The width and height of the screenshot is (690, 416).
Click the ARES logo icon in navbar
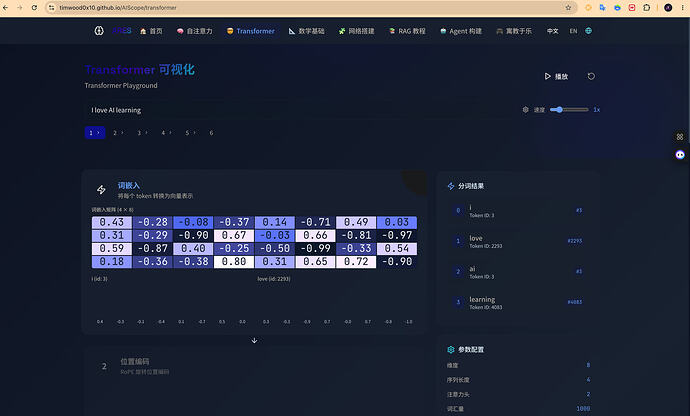[99, 31]
